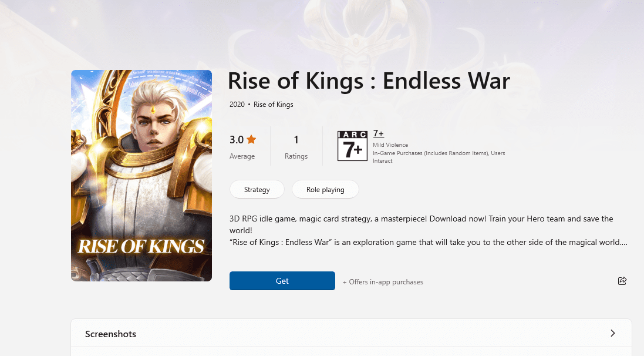The image size is (644, 356).
Task: Expand the truncated description at its ellipsis
Action: (x=623, y=242)
